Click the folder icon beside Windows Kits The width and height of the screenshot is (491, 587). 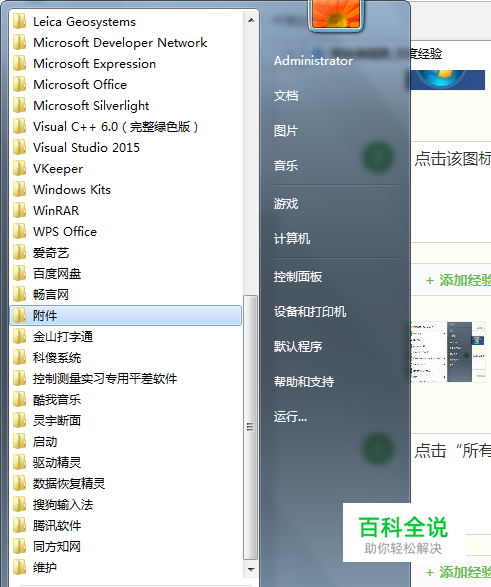pyautogui.click(x=19, y=189)
